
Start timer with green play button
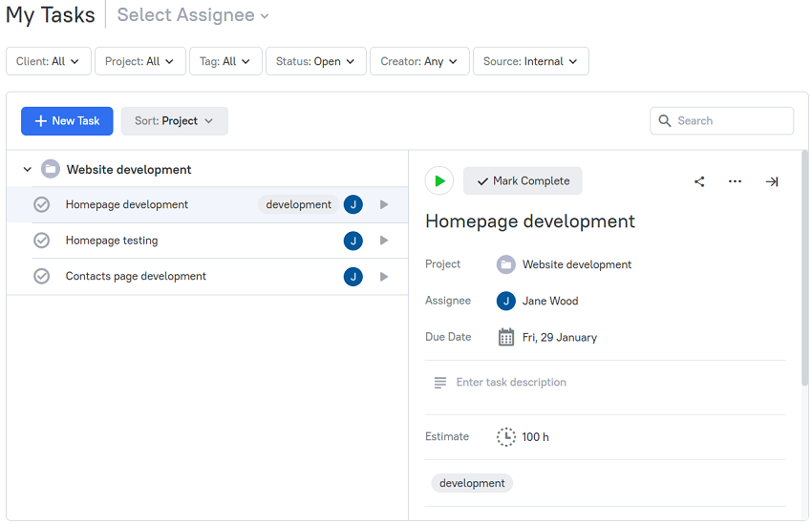click(439, 181)
